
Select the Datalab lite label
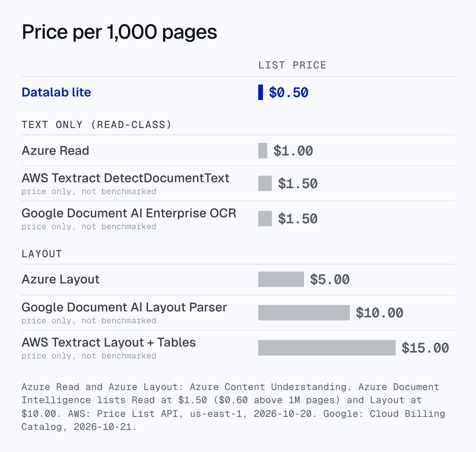click(x=56, y=92)
